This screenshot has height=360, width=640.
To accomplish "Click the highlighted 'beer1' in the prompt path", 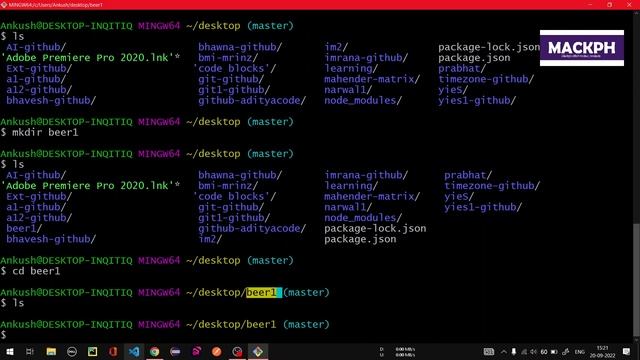I will click(262, 292).
